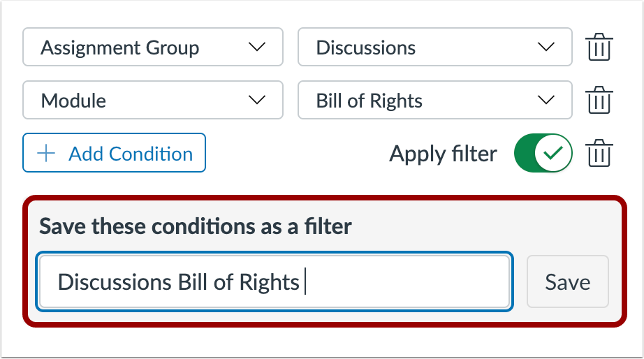Save the filter with the Save button
The width and height of the screenshot is (644, 359).
tap(567, 282)
